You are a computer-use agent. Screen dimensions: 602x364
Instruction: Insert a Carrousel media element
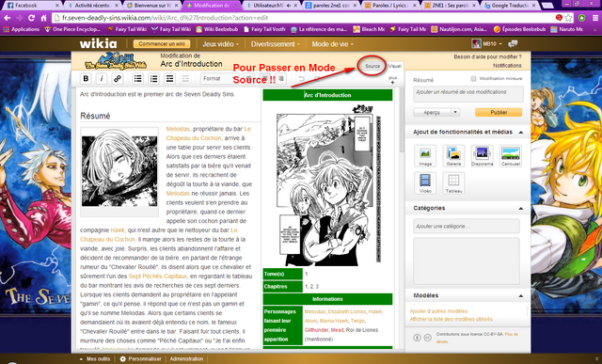[x=511, y=155]
